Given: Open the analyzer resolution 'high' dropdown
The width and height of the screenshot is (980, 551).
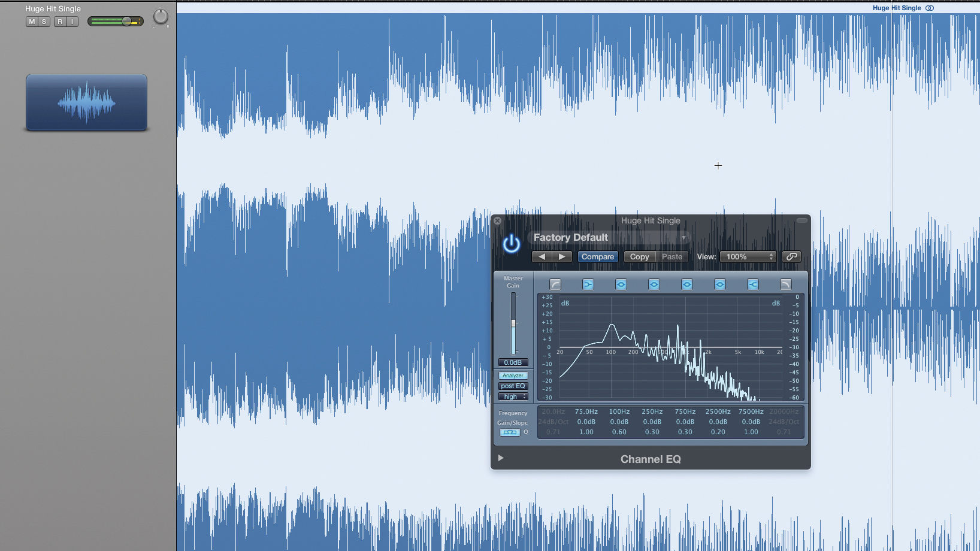Looking at the screenshot, I should click(513, 396).
